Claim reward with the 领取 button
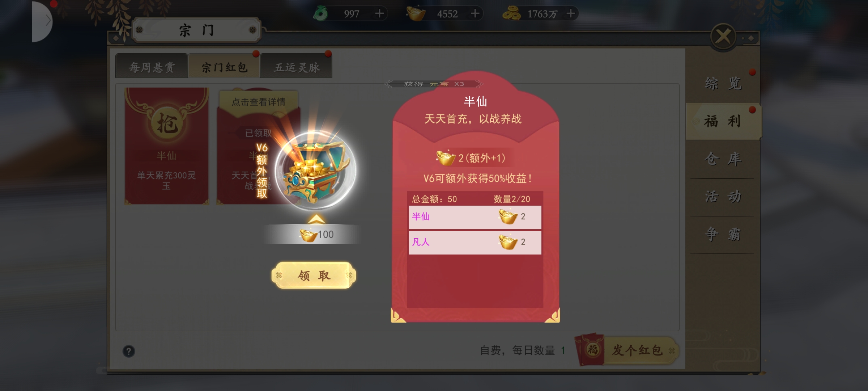This screenshot has width=868, height=391. pyautogui.click(x=314, y=276)
